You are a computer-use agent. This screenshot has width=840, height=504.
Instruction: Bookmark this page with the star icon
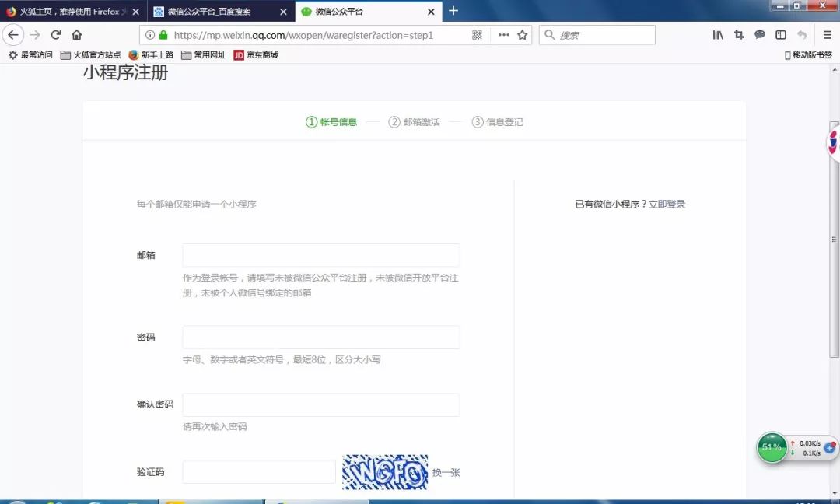tap(523, 35)
